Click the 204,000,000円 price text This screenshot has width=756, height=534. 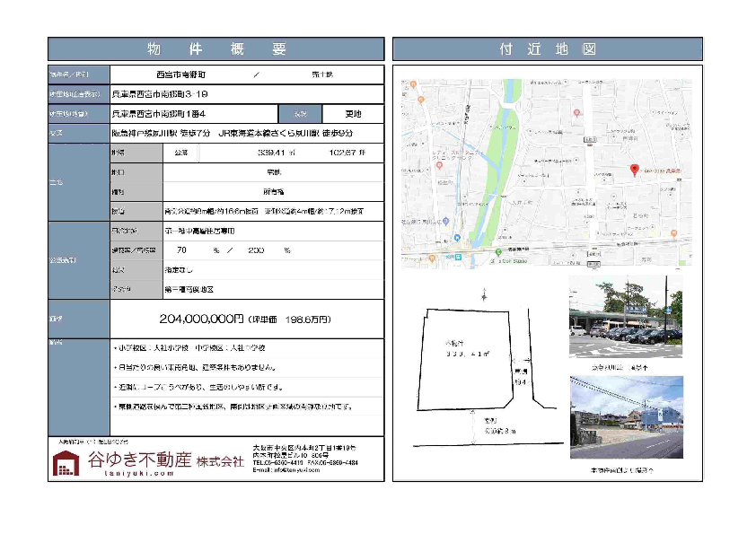201,319
